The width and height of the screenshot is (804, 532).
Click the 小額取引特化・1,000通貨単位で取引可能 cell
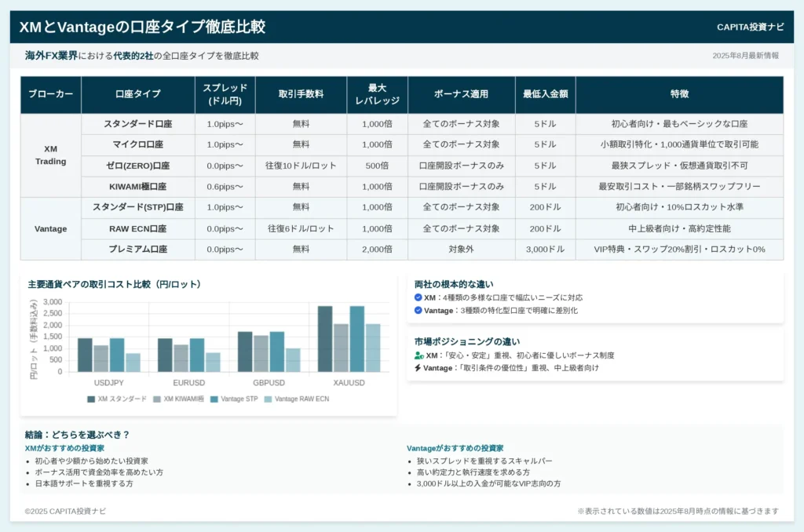679,144
